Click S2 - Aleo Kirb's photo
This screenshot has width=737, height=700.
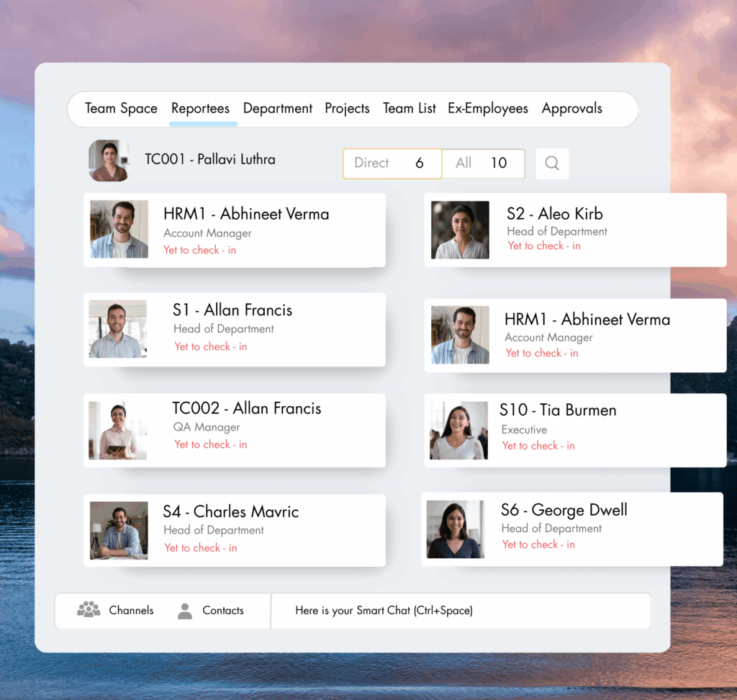460,230
